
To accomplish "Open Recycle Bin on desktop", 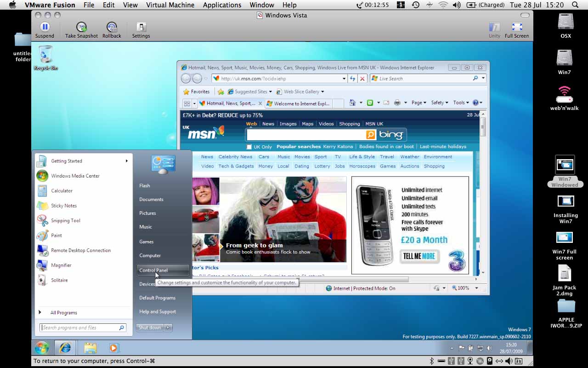I will pyautogui.click(x=45, y=55).
